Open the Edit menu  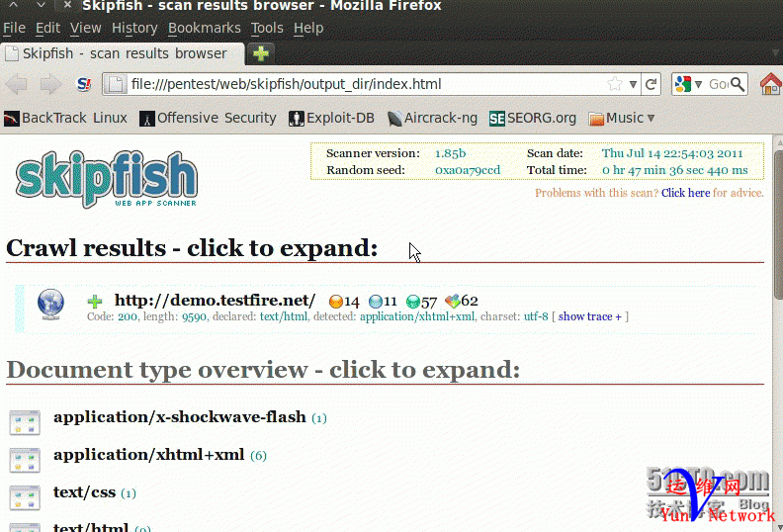tap(47, 28)
